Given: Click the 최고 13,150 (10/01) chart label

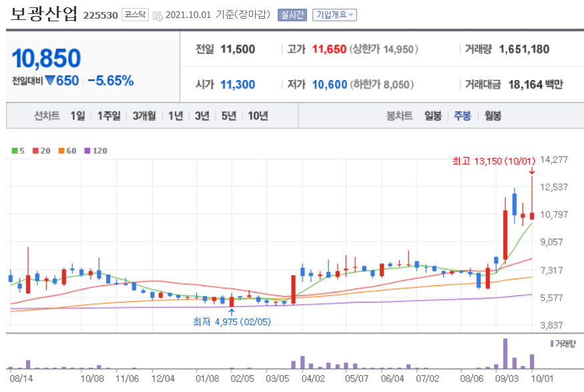Looking at the screenshot, I should tap(493, 161).
